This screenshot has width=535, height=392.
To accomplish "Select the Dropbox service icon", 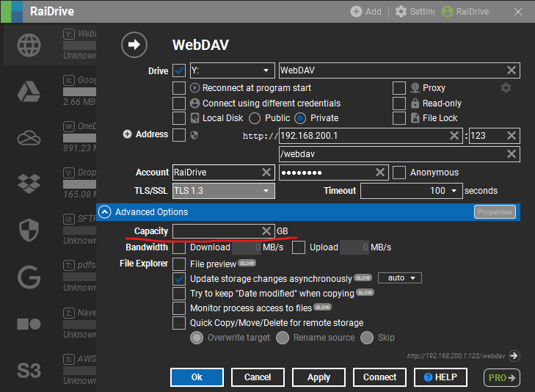I will (x=29, y=184).
